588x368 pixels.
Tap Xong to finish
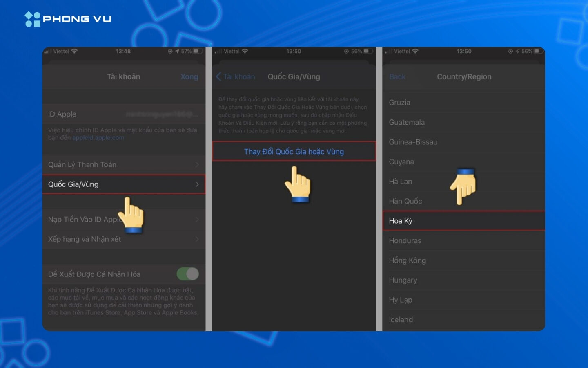(189, 76)
